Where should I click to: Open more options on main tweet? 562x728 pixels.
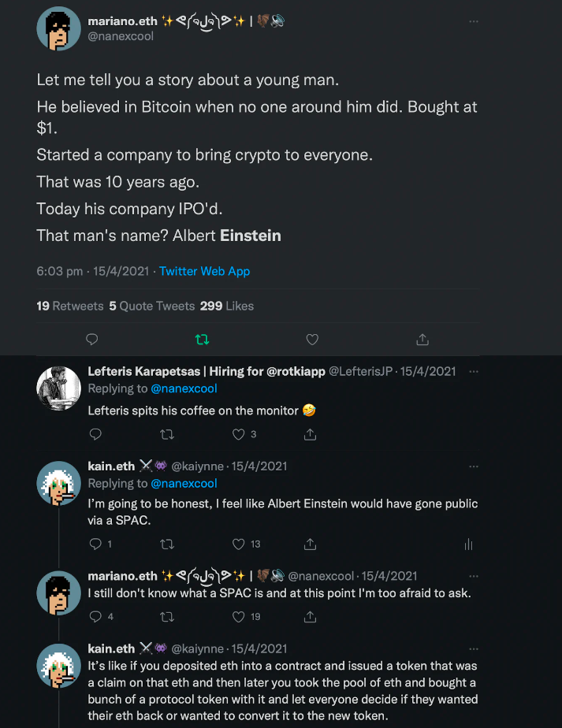point(473,22)
